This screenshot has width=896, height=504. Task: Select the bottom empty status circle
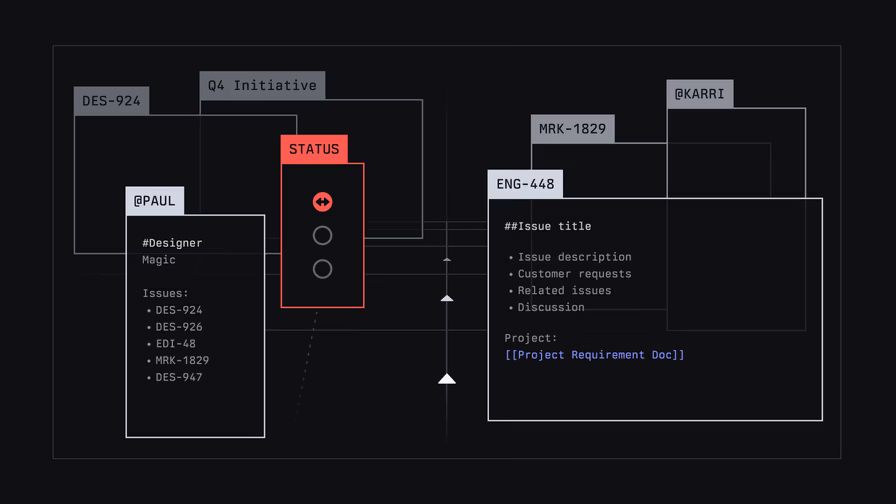(x=322, y=269)
